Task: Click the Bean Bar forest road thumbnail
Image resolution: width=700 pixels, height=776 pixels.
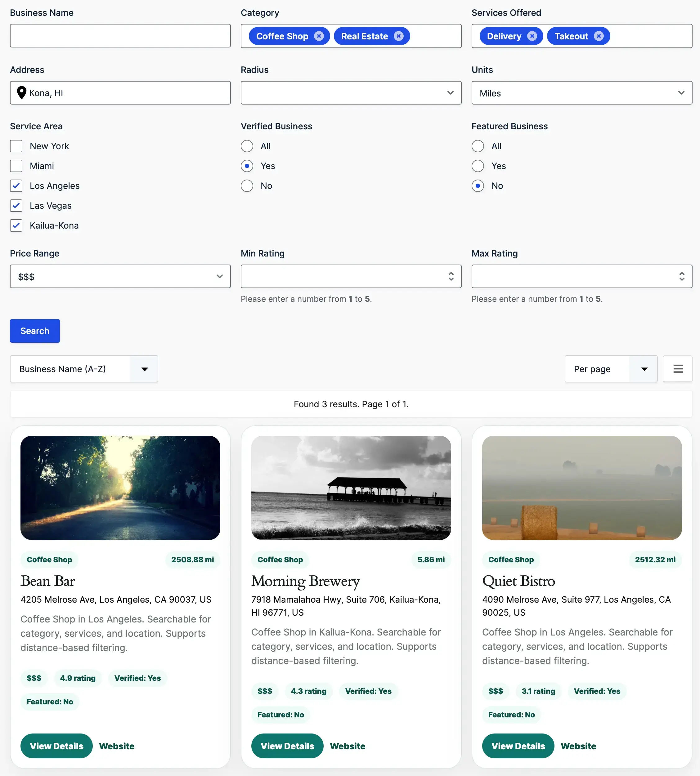Action: tap(120, 487)
